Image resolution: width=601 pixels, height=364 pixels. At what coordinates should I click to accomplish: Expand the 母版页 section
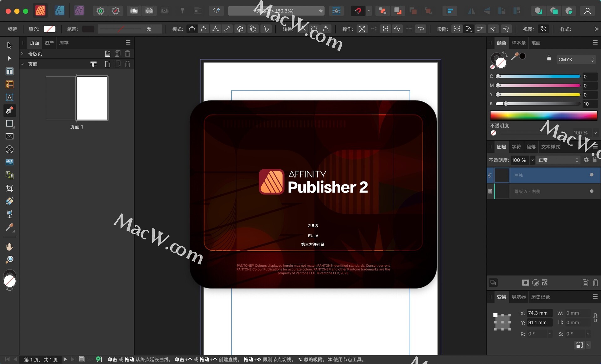coord(22,54)
